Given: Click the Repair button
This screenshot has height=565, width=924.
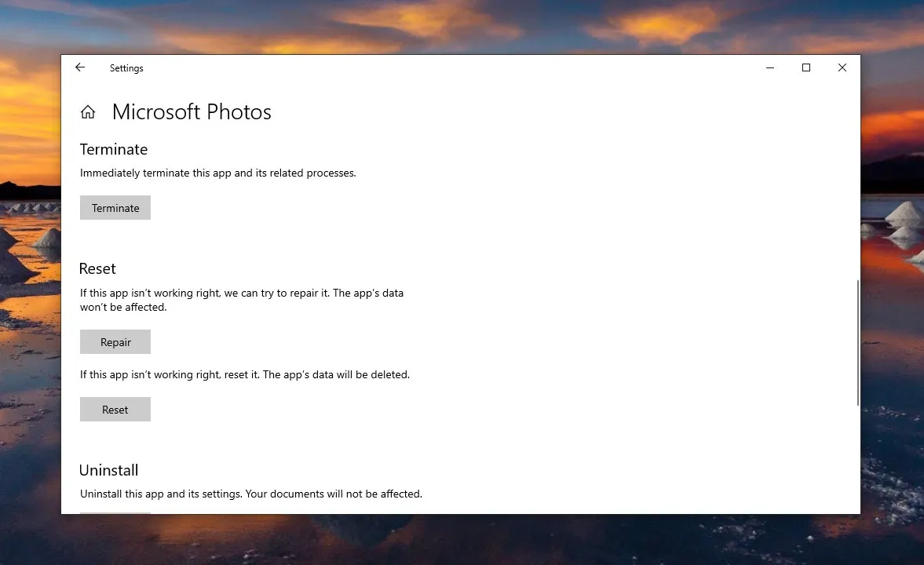Looking at the screenshot, I should tap(115, 342).
